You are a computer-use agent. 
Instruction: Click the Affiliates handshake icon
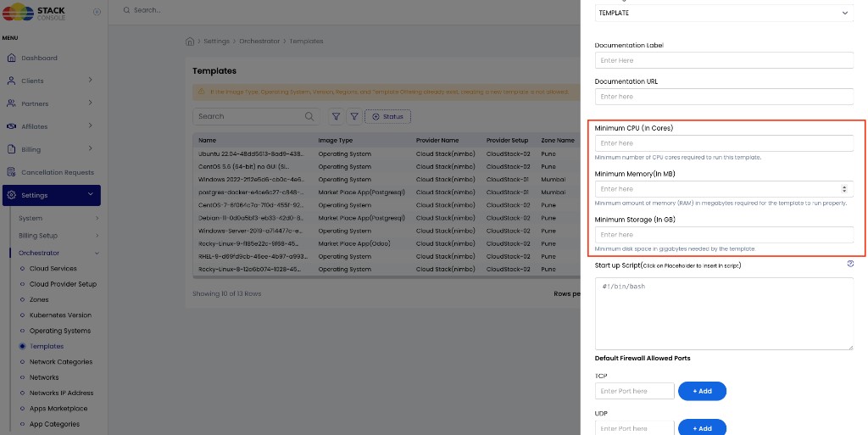pyautogui.click(x=11, y=126)
